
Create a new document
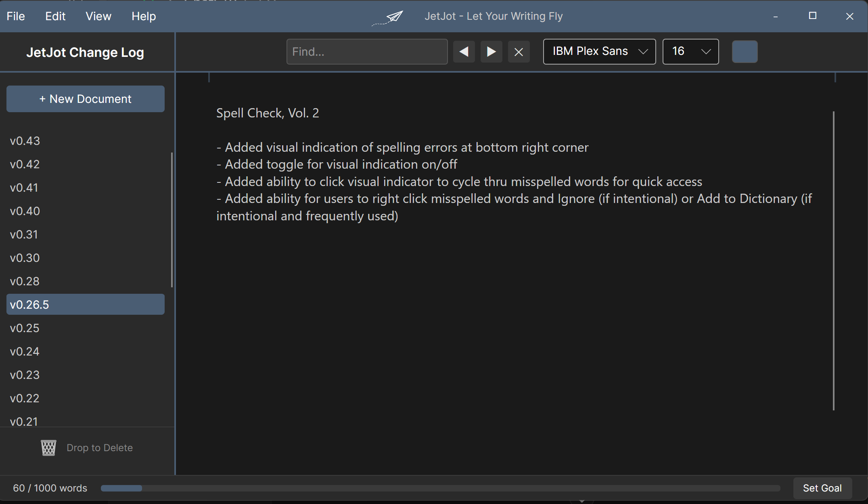(x=85, y=99)
